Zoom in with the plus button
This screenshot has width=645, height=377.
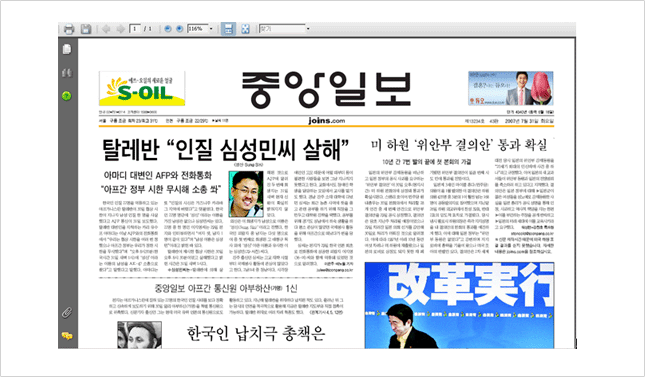point(179,29)
